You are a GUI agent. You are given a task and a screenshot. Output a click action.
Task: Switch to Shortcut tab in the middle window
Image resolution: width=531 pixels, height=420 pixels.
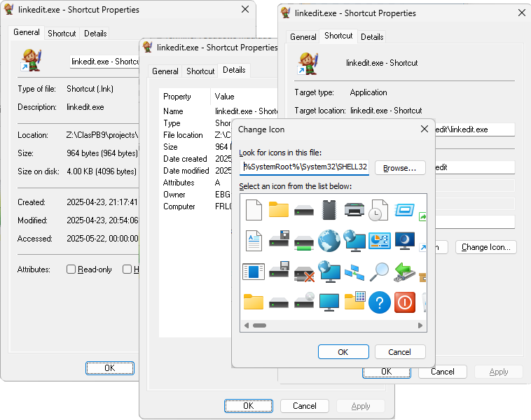(200, 71)
